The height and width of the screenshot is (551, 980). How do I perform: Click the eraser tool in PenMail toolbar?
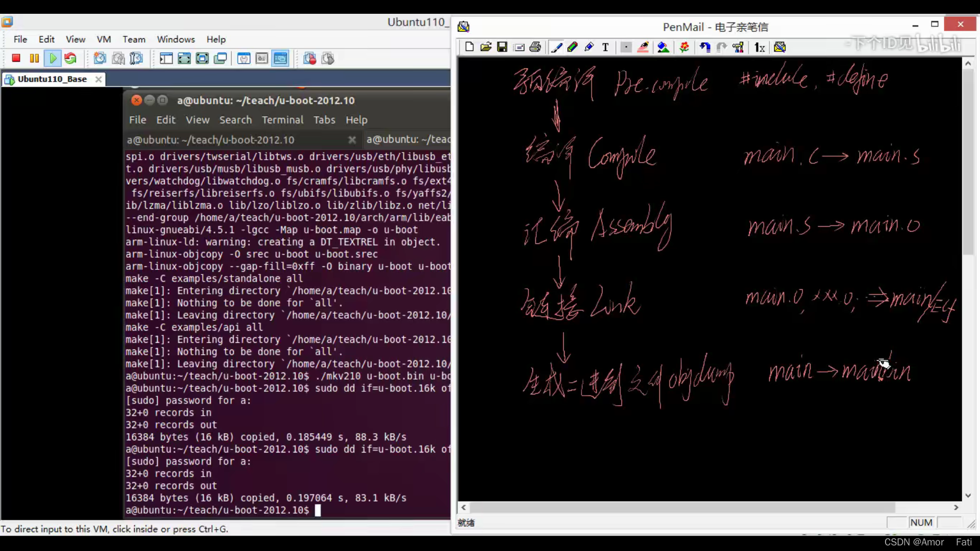coord(644,47)
